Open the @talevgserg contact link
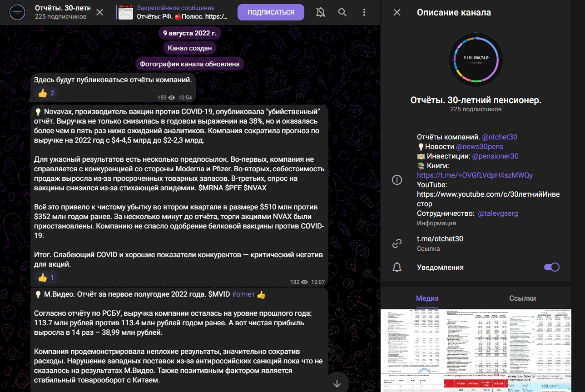The height and width of the screenshot is (392, 585). click(x=498, y=213)
